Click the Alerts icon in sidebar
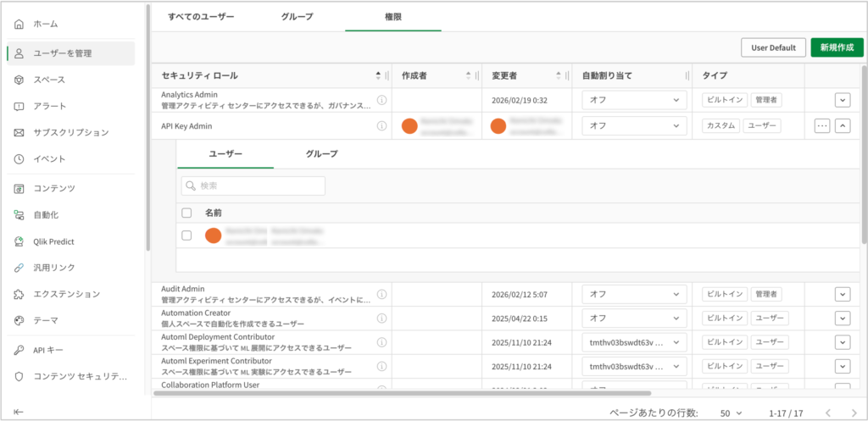Viewport: 868px width, 421px height. (x=19, y=106)
